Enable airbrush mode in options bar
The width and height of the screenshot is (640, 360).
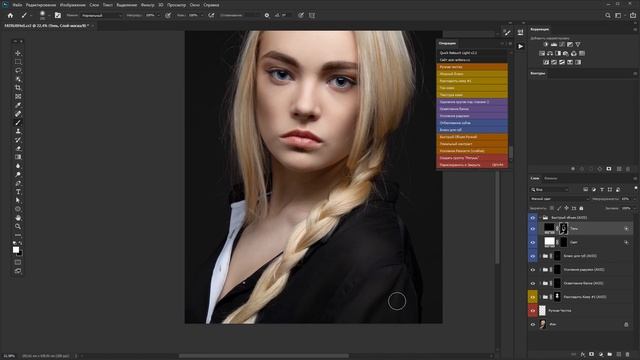point(211,16)
